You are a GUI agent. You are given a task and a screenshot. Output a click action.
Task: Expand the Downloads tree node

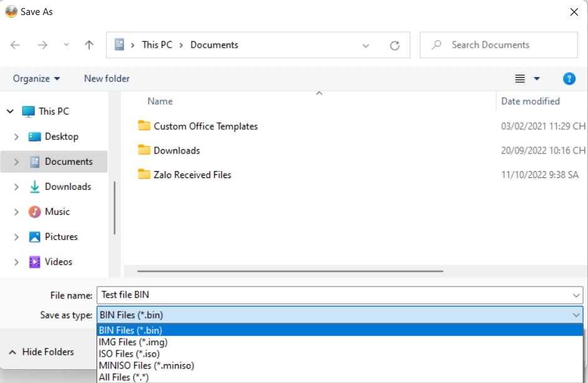click(16, 187)
